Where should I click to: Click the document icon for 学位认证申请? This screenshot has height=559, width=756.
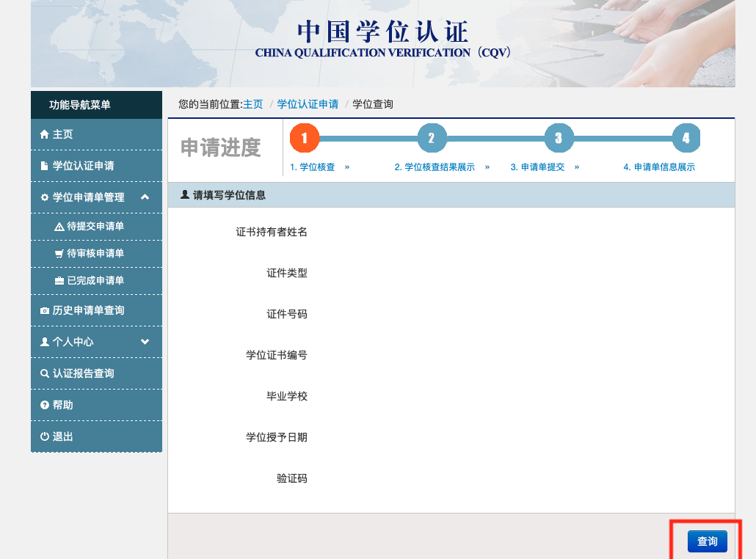coord(45,166)
